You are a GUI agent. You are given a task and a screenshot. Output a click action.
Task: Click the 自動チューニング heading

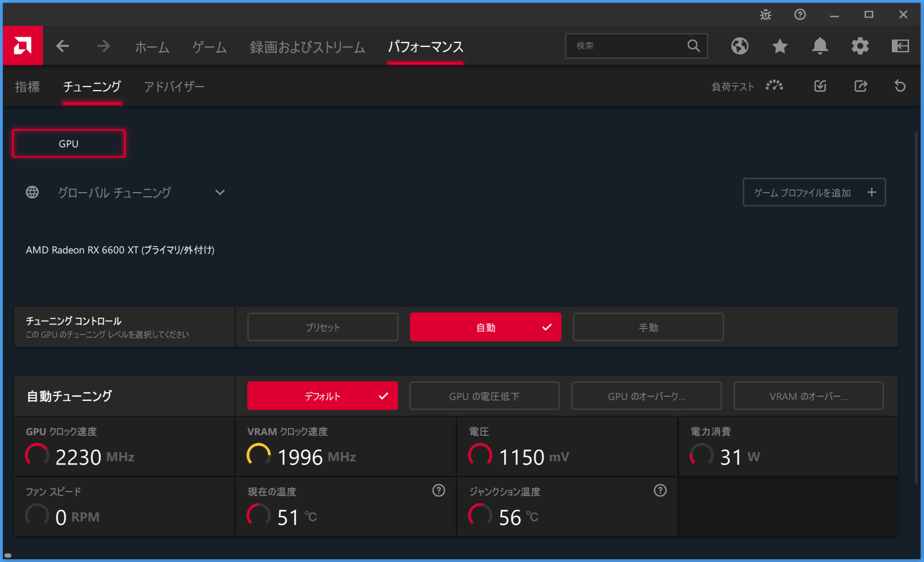69,396
